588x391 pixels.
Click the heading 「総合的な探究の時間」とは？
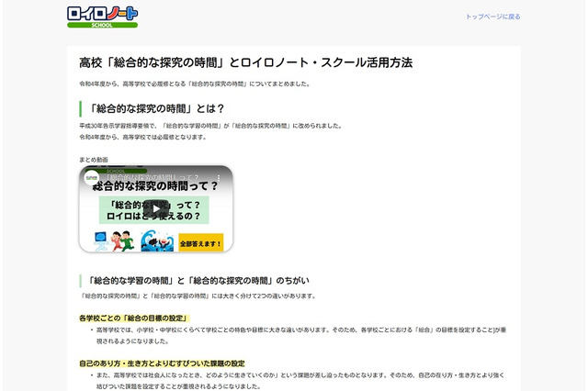[156, 108]
